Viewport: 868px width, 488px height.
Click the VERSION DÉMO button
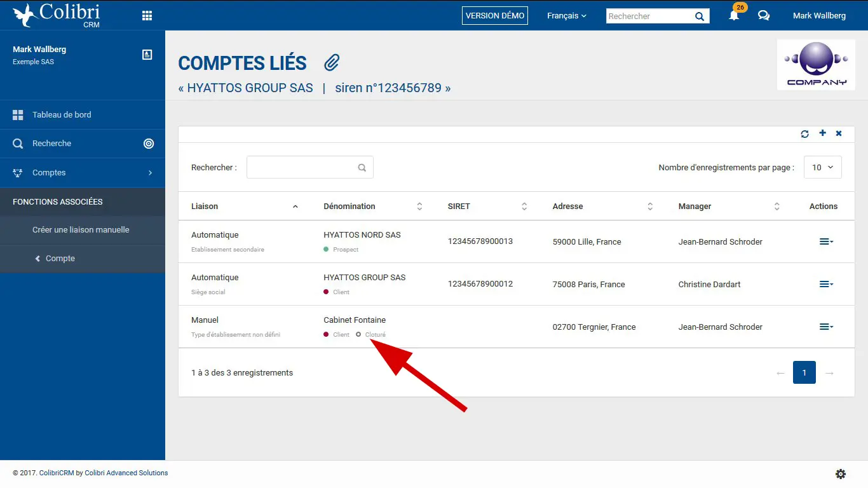495,16
